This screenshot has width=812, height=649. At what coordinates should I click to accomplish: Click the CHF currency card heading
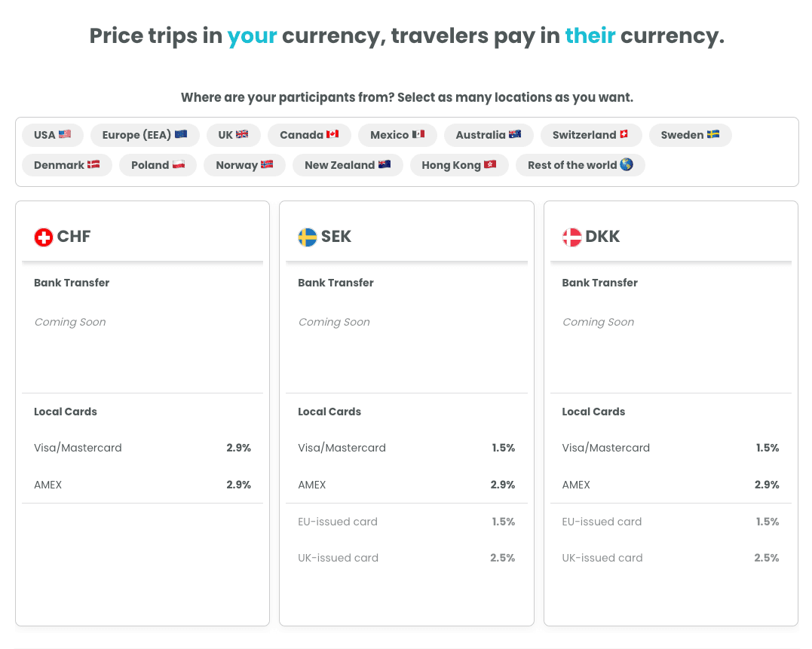click(74, 237)
